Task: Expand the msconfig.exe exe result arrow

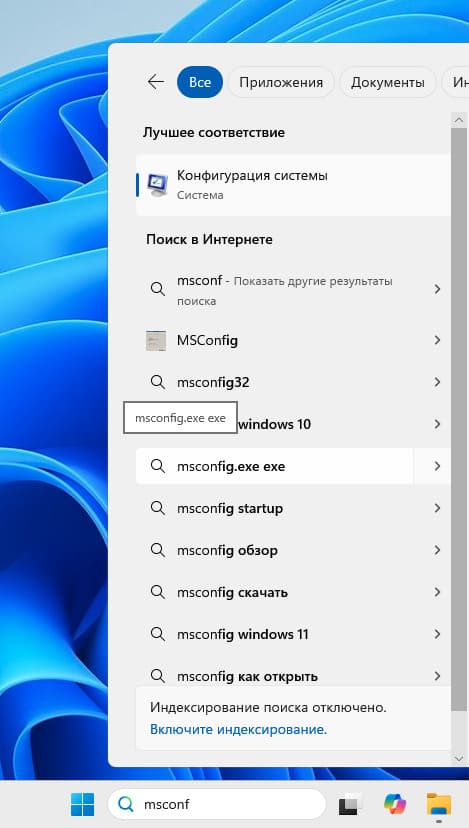Action: [x=437, y=466]
